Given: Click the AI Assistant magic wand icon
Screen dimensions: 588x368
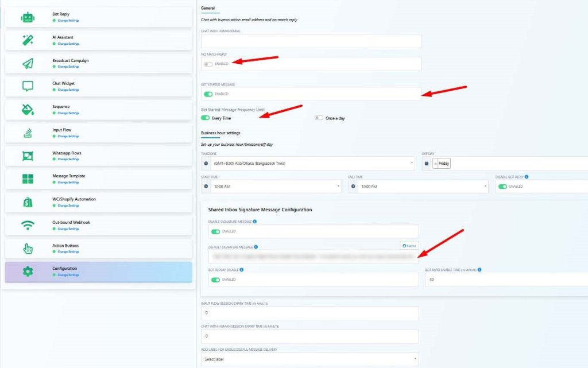Looking at the screenshot, I should pyautogui.click(x=28, y=40).
